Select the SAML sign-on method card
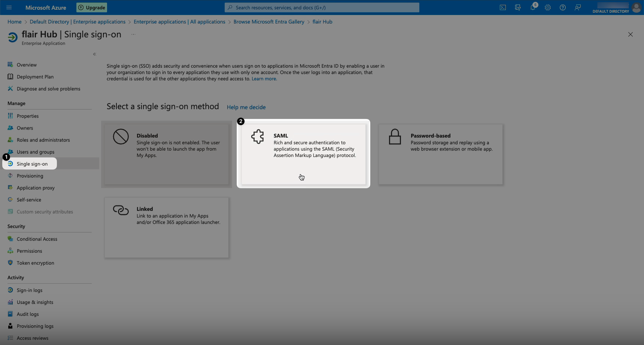 pos(303,154)
